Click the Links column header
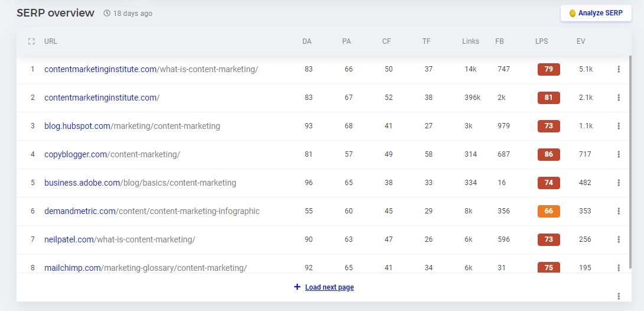 (x=471, y=41)
